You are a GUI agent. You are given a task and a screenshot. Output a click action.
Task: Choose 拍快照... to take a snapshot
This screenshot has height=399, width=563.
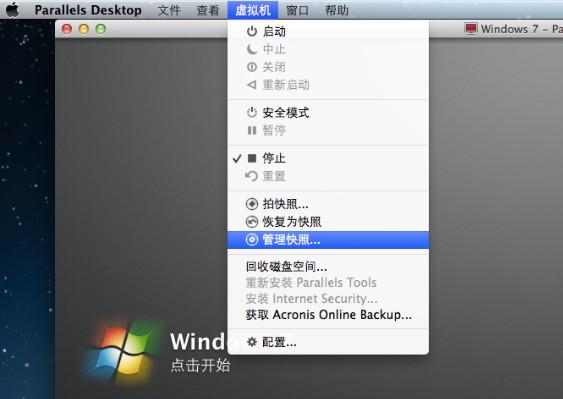tap(328, 204)
